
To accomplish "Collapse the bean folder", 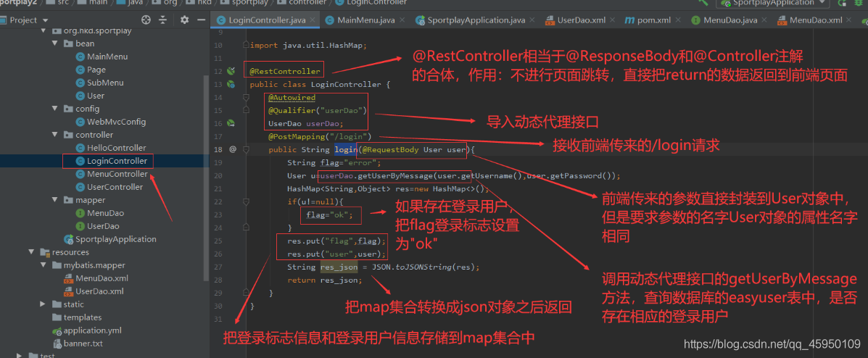I will pyautogui.click(x=54, y=43).
